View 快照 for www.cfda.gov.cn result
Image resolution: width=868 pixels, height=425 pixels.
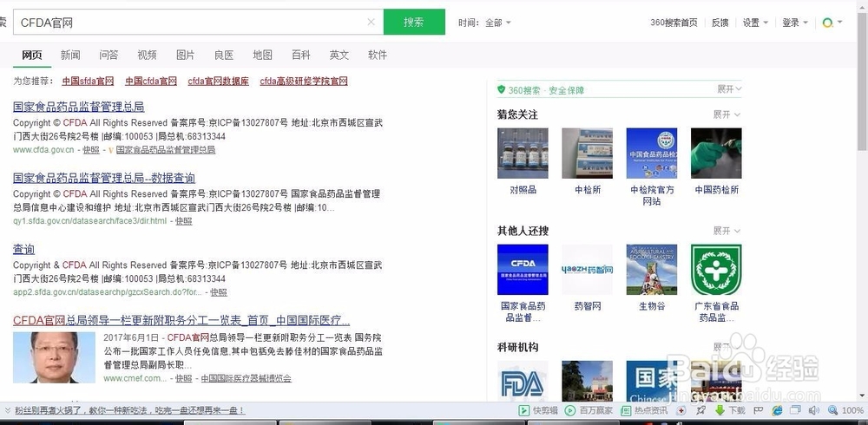point(91,150)
